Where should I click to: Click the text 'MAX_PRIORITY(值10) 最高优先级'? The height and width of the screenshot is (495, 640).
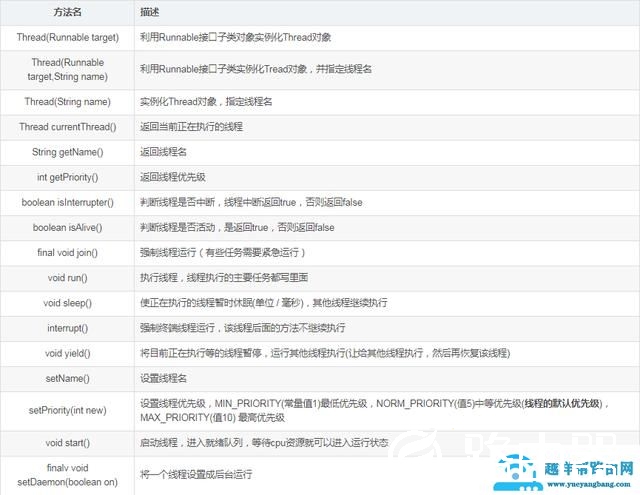tap(212, 418)
